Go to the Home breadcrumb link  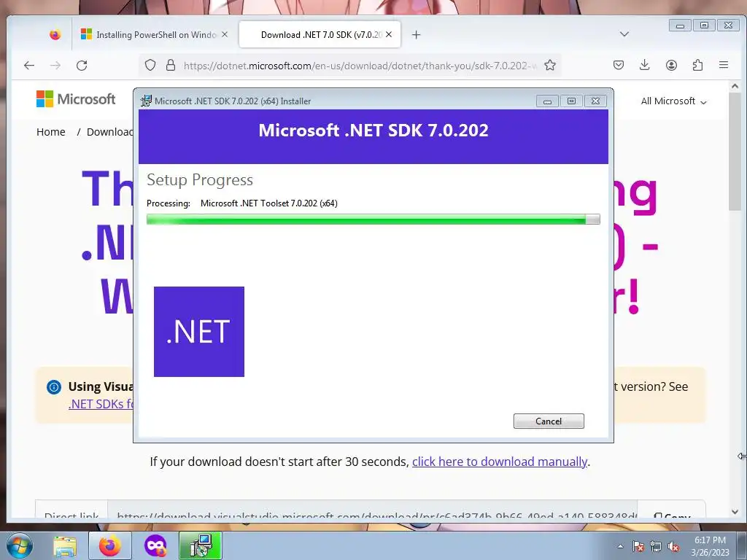51,132
